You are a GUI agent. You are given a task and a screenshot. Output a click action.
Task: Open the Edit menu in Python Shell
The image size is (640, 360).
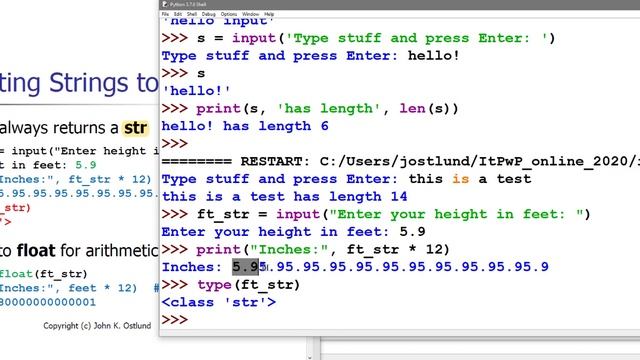(x=178, y=14)
